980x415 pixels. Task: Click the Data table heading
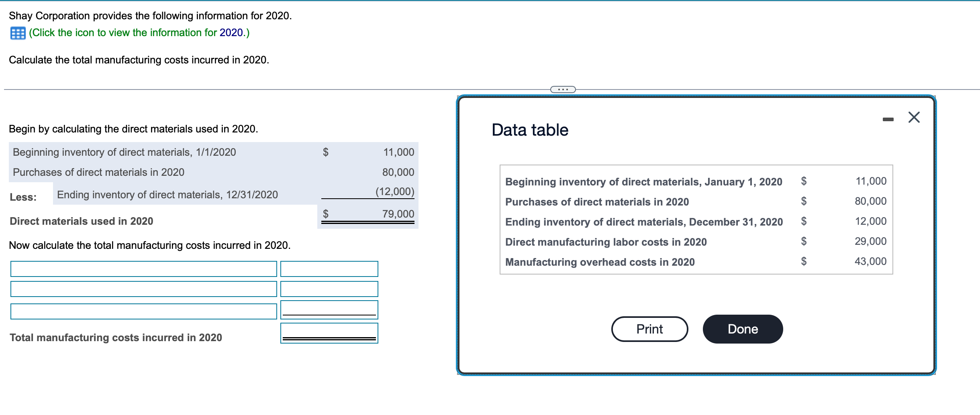pyautogui.click(x=530, y=130)
